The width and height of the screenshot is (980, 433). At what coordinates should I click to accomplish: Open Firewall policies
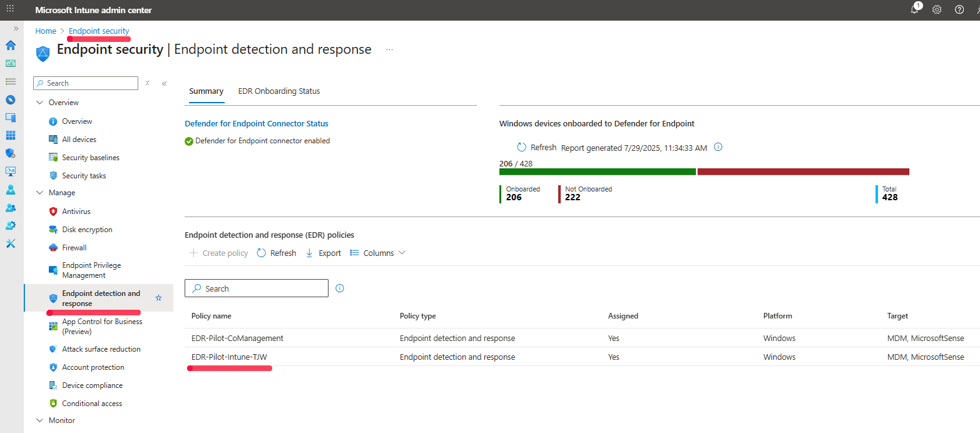74,248
